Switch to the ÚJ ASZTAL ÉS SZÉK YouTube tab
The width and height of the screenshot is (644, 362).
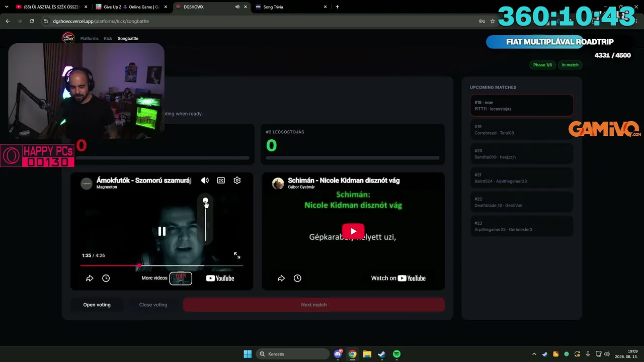click(50, 7)
